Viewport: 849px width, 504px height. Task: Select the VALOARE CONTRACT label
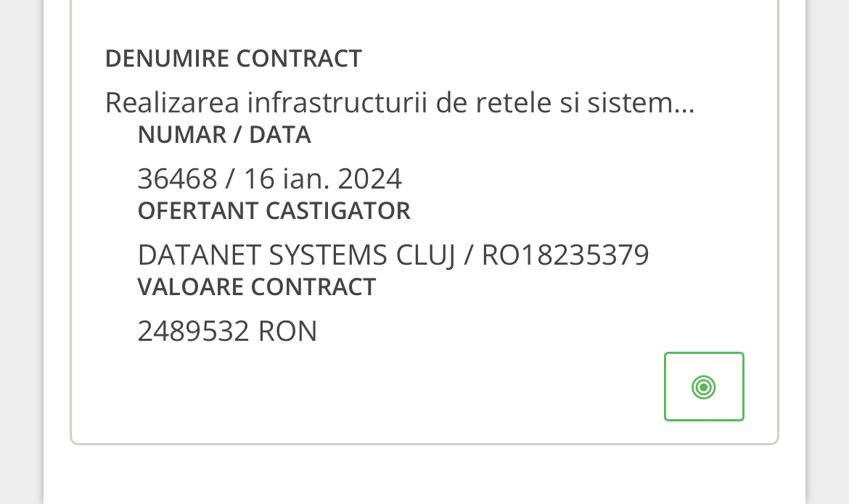(257, 287)
